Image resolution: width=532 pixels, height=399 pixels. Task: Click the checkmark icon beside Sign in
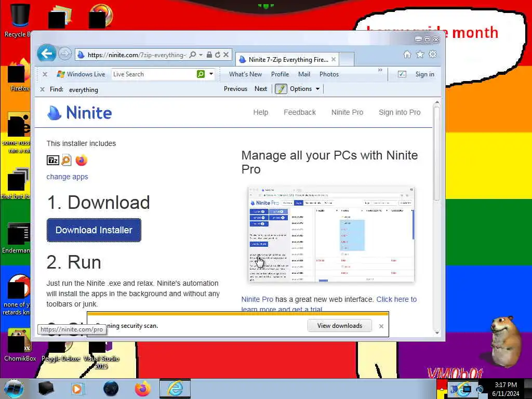tap(402, 74)
